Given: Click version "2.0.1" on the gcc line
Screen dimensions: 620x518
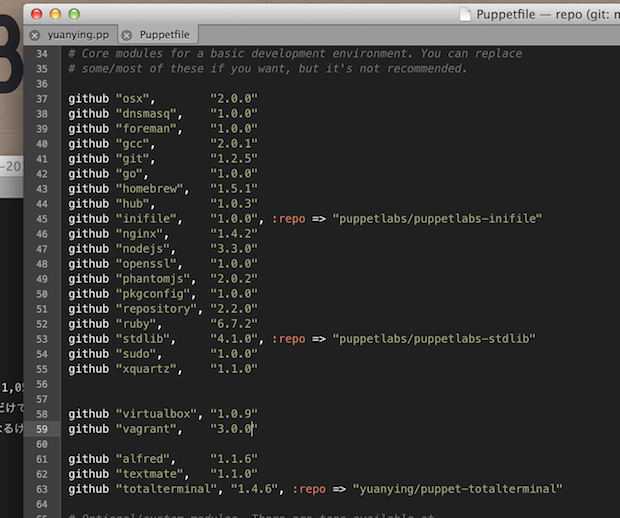Looking at the screenshot, I should click(x=234, y=144).
